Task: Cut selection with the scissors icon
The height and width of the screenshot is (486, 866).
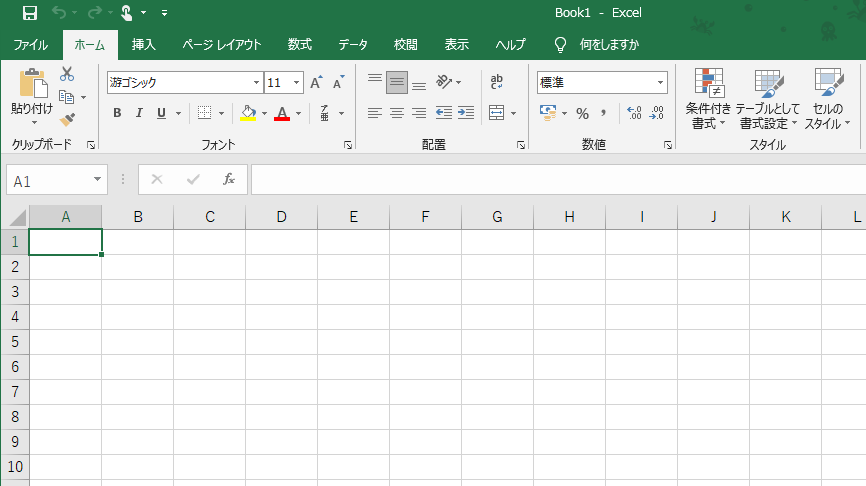Action: [x=67, y=73]
